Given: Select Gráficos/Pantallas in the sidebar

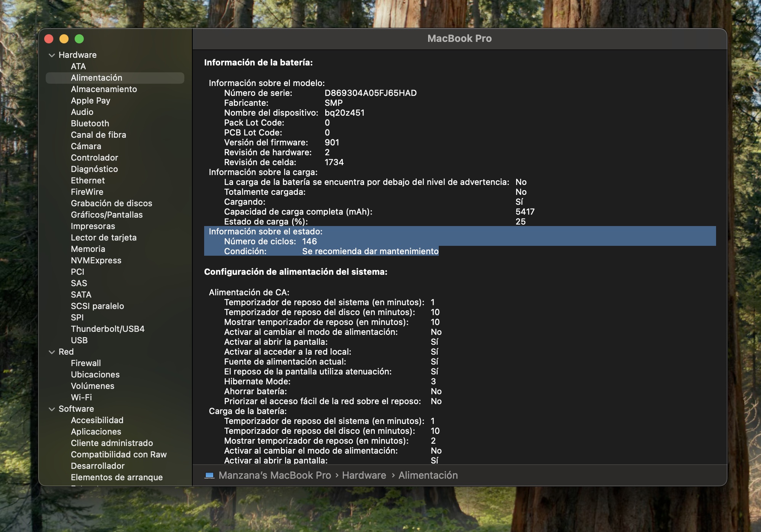Looking at the screenshot, I should [107, 215].
